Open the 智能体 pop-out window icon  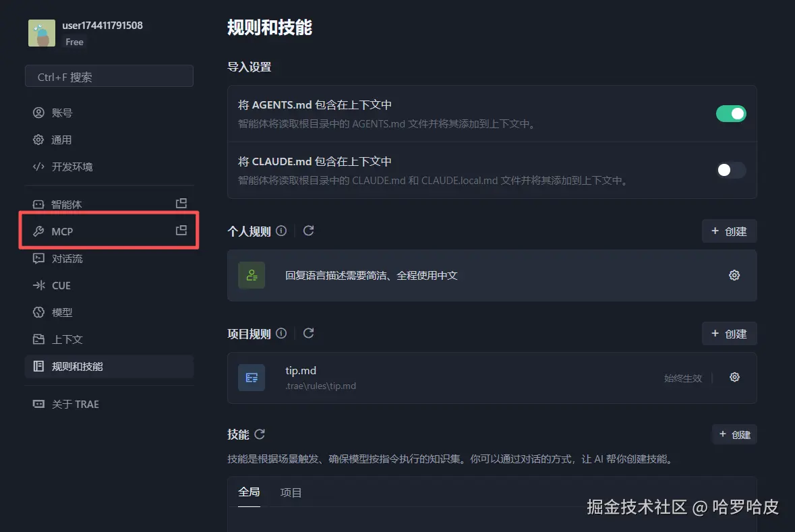point(181,204)
